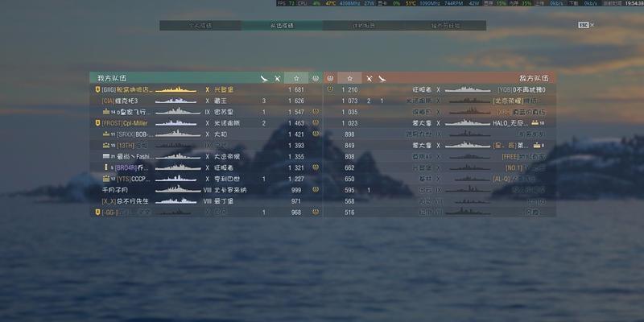644x322 pixels.
Task: Click enemy team achievements medal column header
Action: tap(330, 78)
